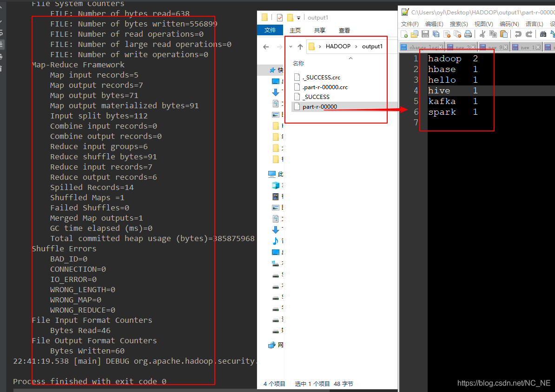Click the Find binoculars icon in Notepad++
This screenshot has width=555, height=392.
pyautogui.click(x=543, y=34)
